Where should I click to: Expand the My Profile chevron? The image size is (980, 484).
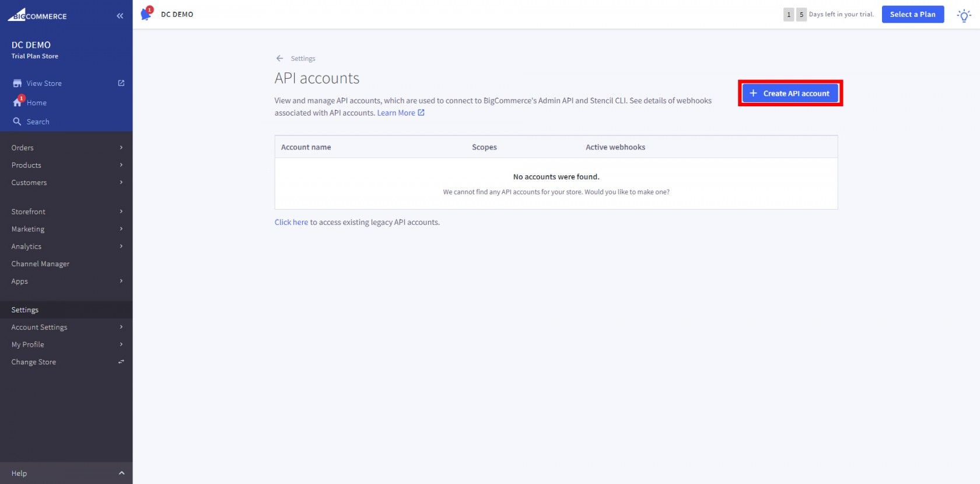pos(121,344)
